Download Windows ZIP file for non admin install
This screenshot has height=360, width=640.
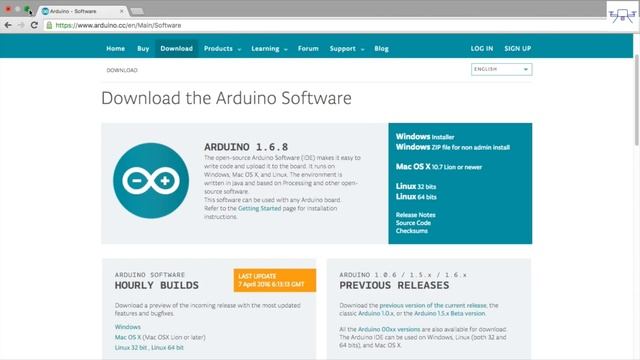point(453,147)
